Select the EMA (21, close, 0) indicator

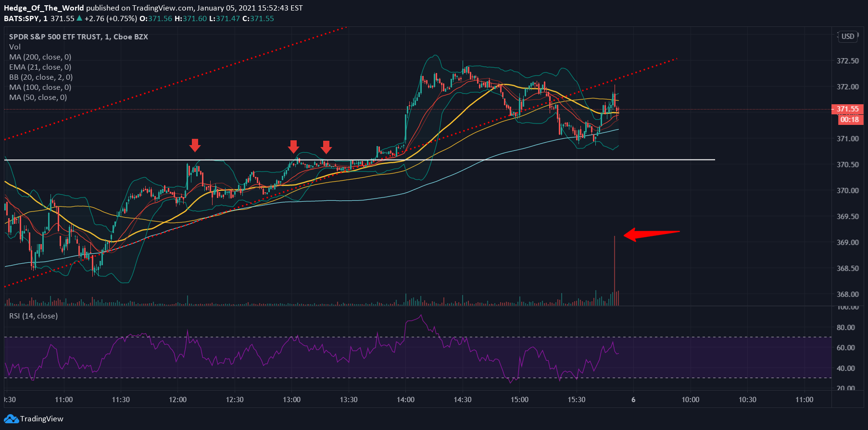pyautogui.click(x=40, y=67)
